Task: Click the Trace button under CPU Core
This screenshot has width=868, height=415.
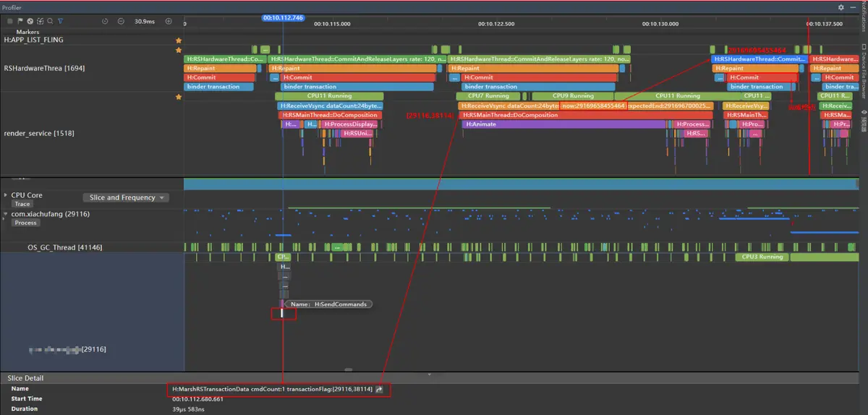Action: click(22, 204)
